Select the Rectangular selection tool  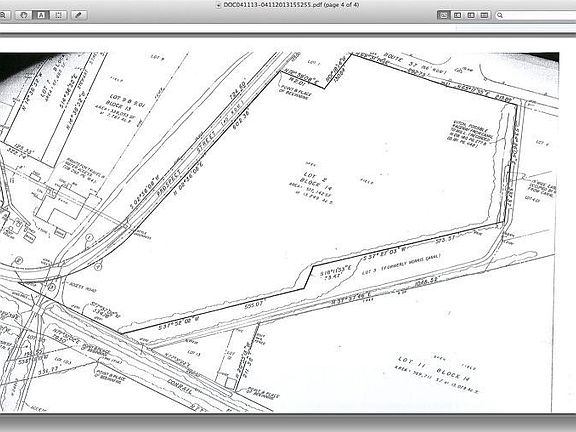click(x=58, y=15)
